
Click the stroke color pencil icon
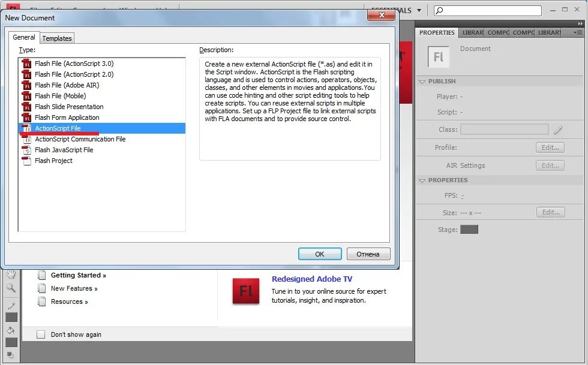(x=11, y=306)
